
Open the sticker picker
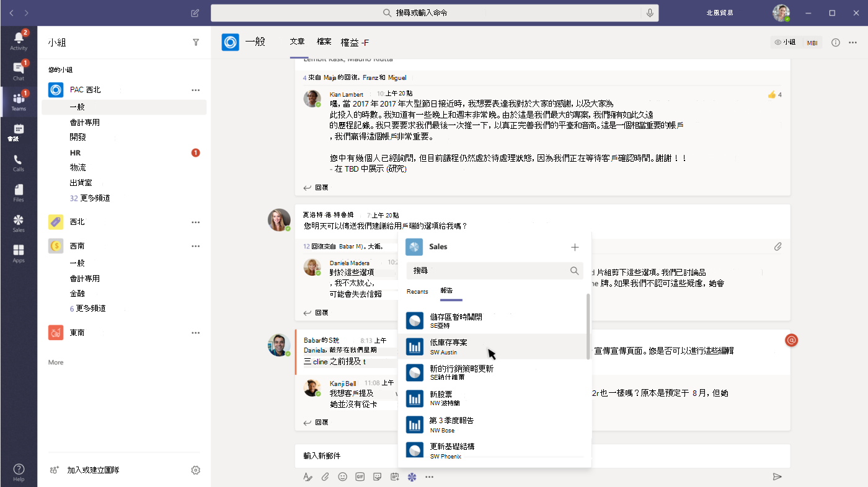(377, 476)
